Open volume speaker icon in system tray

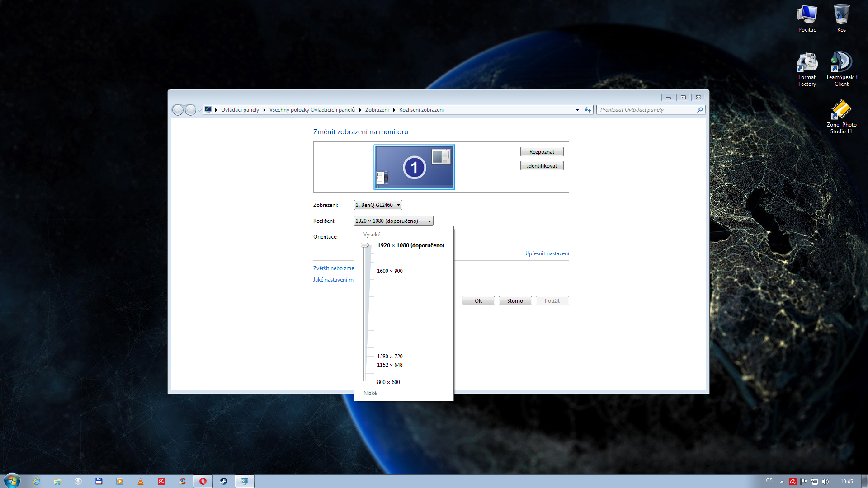point(826,482)
